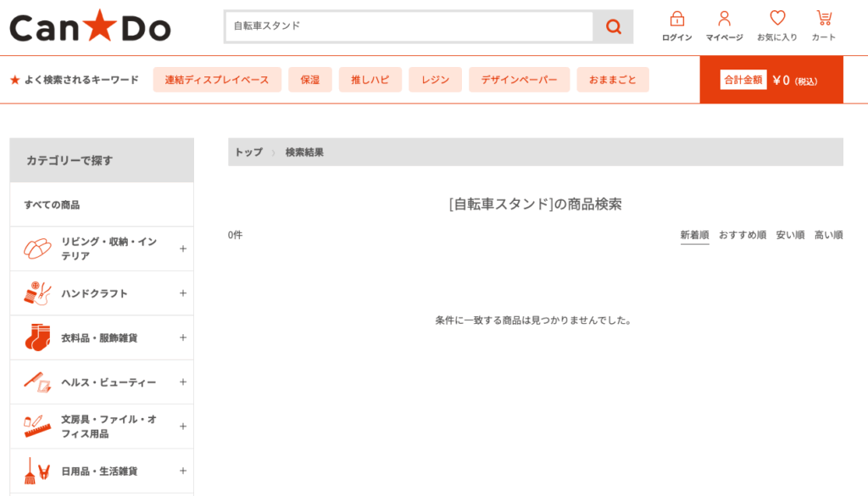
Task: Expand 日用品・生活雑貨 with plus sign
Action: (183, 471)
